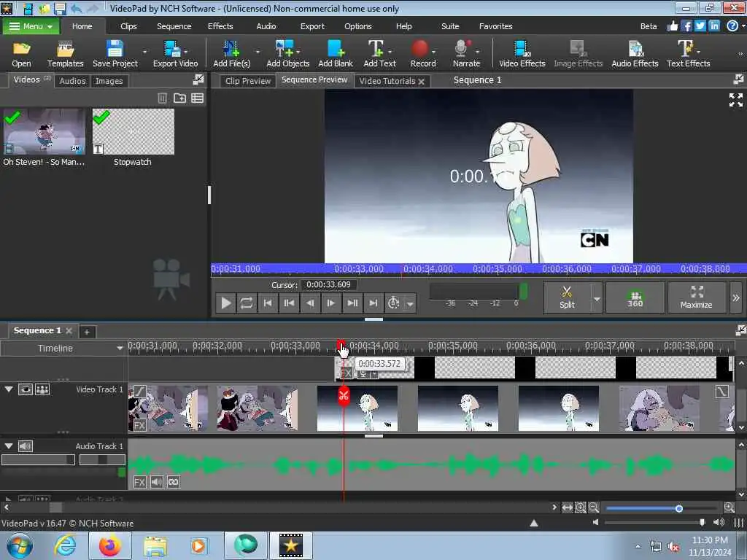Viewport: 747px width, 560px height.
Task: Click the Facebook share icon
Action: [x=686, y=26]
